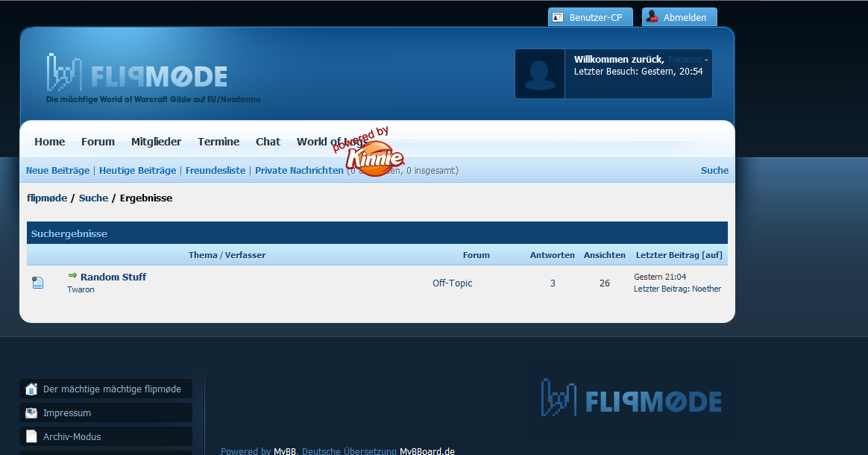Toggle sort order via [auf] link
This screenshot has height=455, width=868.
point(712,255)
